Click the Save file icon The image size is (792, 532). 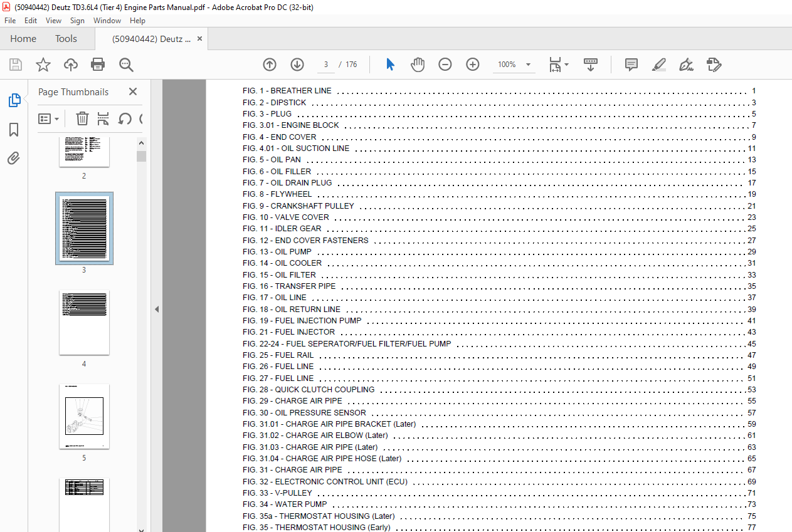(x=16, y=65)
